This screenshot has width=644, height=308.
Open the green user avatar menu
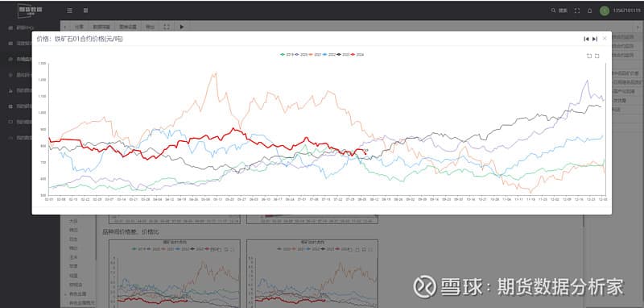(x=605, y=11)
